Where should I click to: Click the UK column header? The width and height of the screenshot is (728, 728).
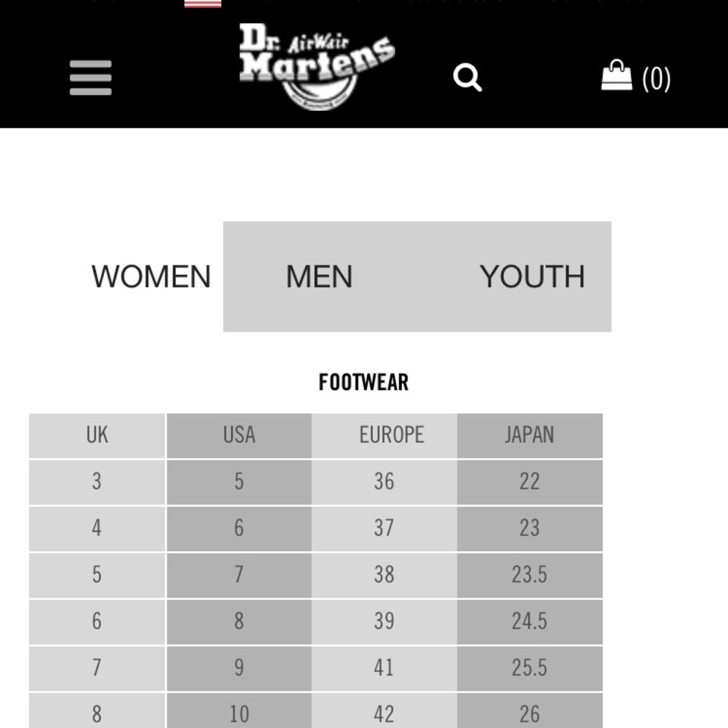pos(97,435)
